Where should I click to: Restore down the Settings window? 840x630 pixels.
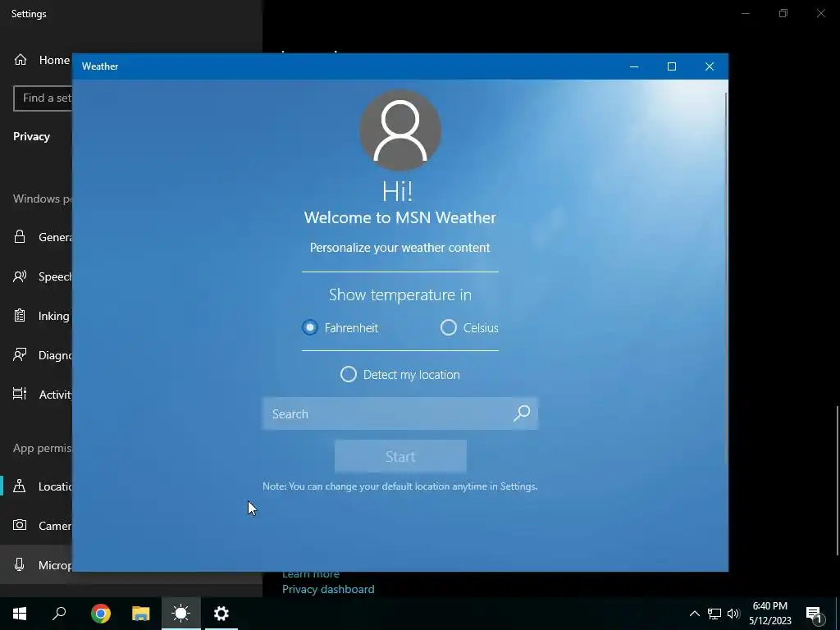(783, 13)
